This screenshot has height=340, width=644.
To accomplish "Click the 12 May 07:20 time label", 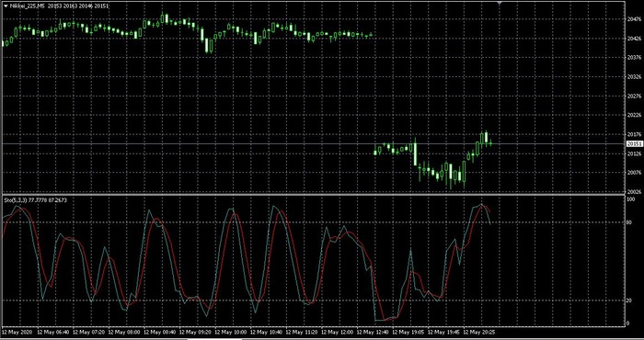I will pos(88,332).
